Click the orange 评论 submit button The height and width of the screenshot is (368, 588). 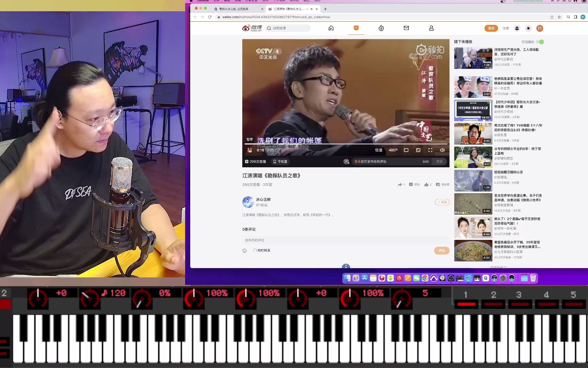pos(442,250)
